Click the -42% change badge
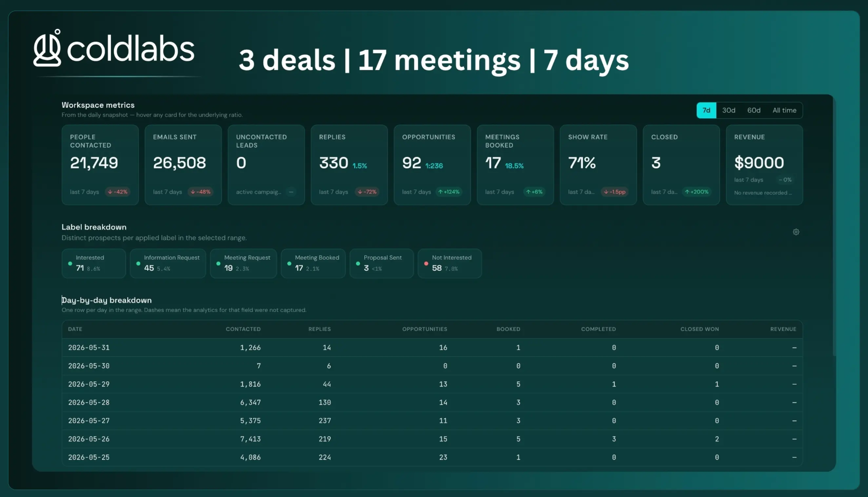 [117, 192]
